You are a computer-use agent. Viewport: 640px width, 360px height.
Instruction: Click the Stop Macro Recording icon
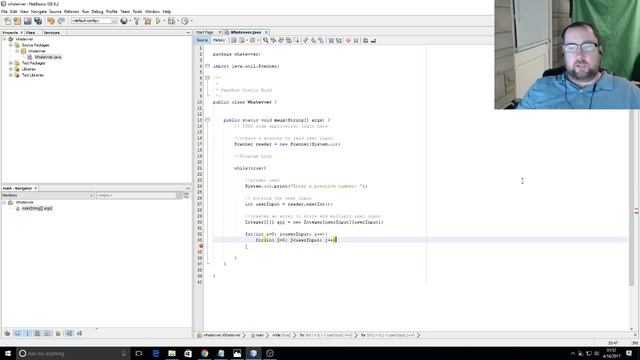356,40
